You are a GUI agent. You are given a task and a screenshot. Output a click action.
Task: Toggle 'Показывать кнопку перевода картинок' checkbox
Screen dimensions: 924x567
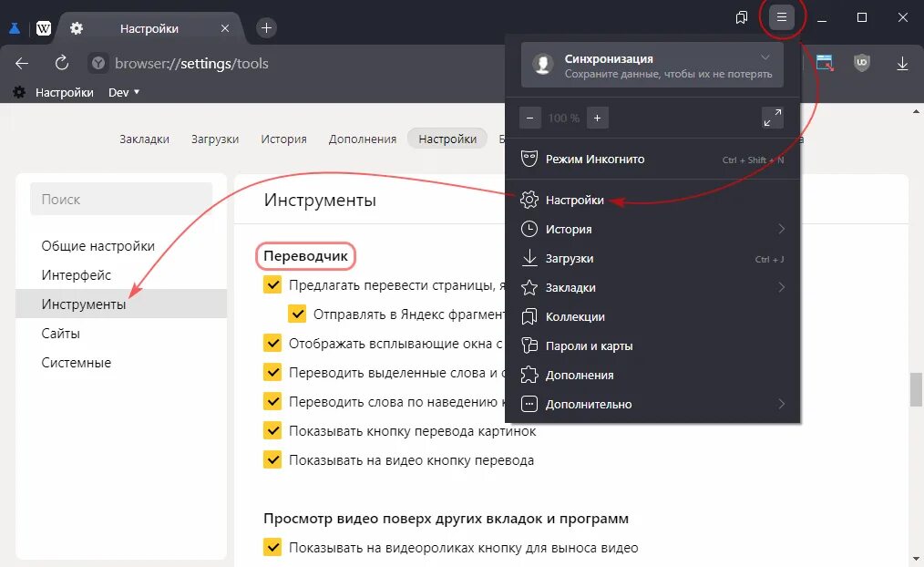tap(272, 430)
